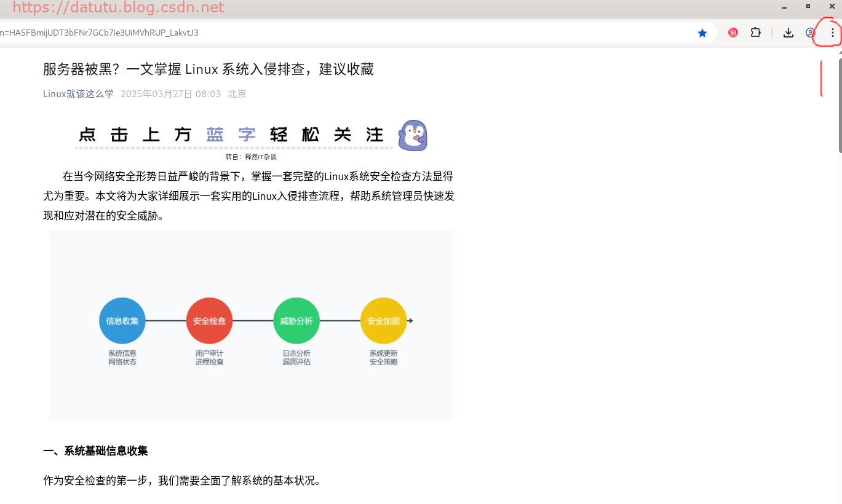Click the penguin mascot in banner
Screen dimensions: 842x504
[x=413, y=135]
